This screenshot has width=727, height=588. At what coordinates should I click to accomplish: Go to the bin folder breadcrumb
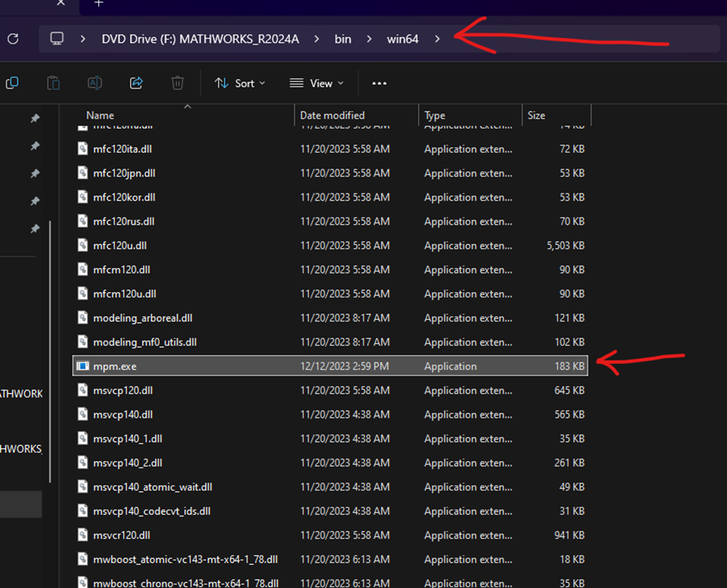[343, 39]
